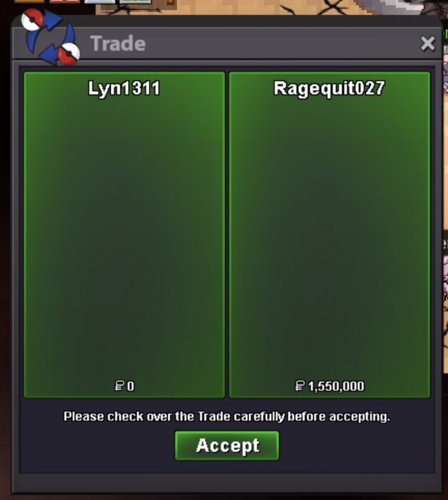Click inside Ragequit027's offer panel
Image resolution: width=448 pixels, height=500 pixels.
click(x=330, y=235)
